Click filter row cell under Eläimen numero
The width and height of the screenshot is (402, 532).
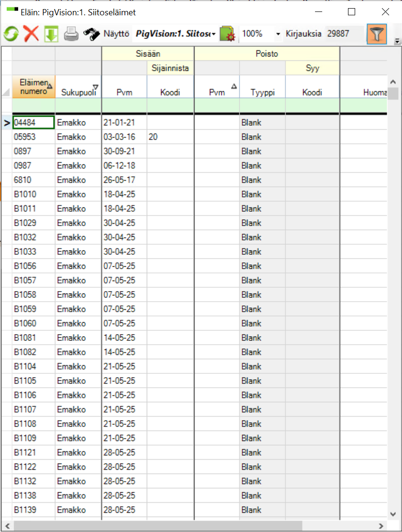tap(33, 106)
